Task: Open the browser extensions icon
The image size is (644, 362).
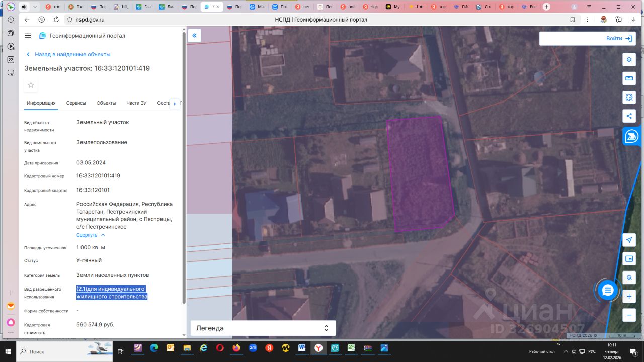Action: [618, 20]
